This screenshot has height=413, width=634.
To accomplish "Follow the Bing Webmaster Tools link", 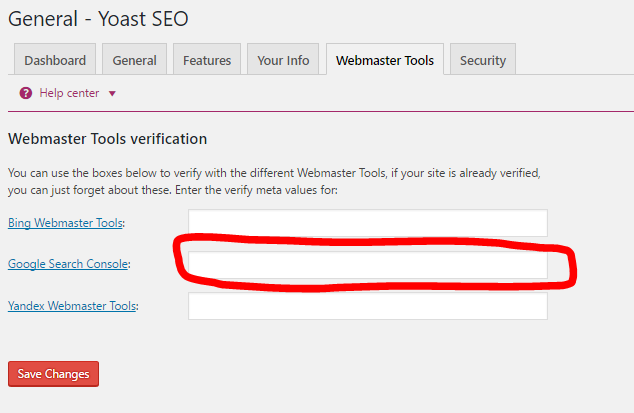I will tap(65, 223).
